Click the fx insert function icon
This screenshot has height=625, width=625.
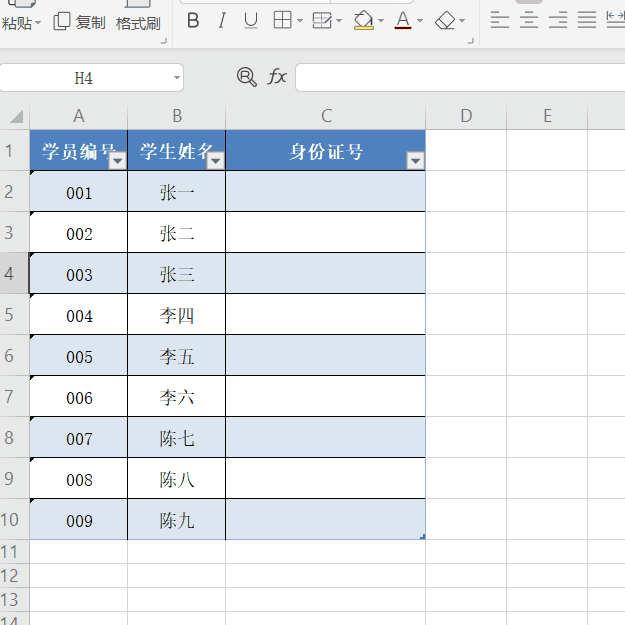click(x=277, y=77)
